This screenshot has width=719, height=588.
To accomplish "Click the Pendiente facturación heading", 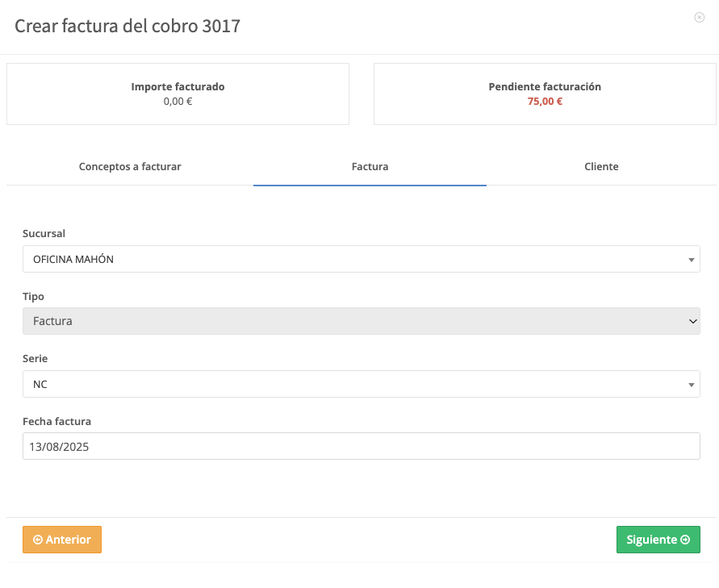I will 545,86.
